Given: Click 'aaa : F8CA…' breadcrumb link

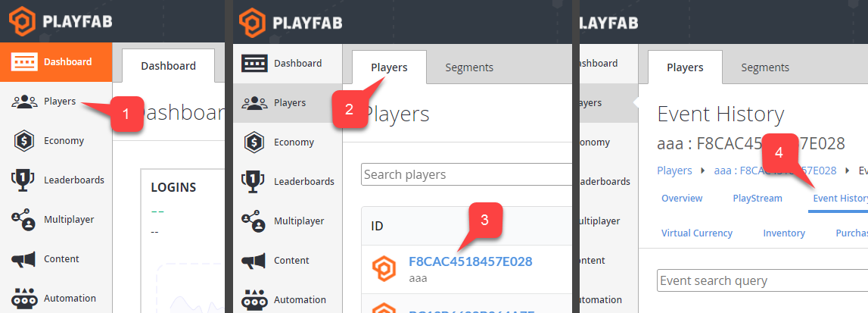Looking at the screenshot, I should (775, 170).
